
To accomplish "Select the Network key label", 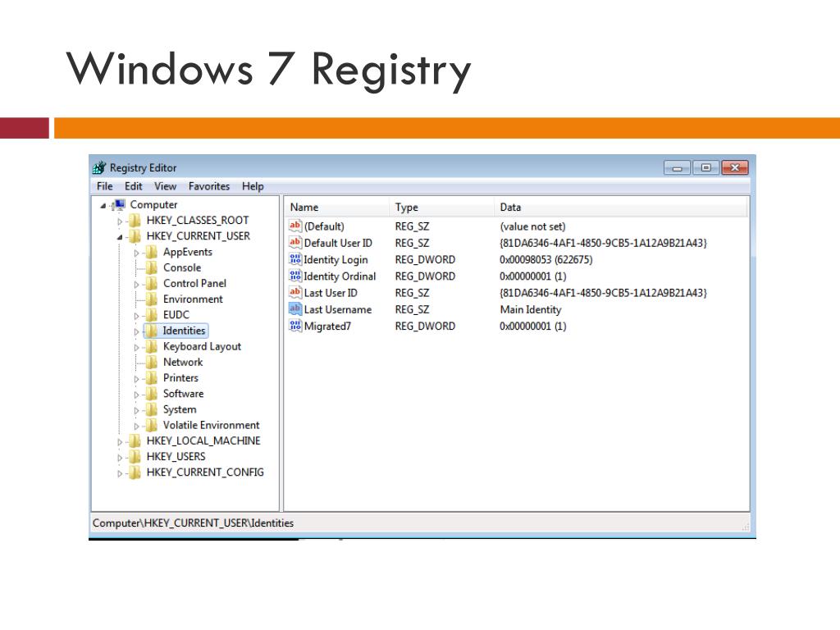I will [183, 362].
